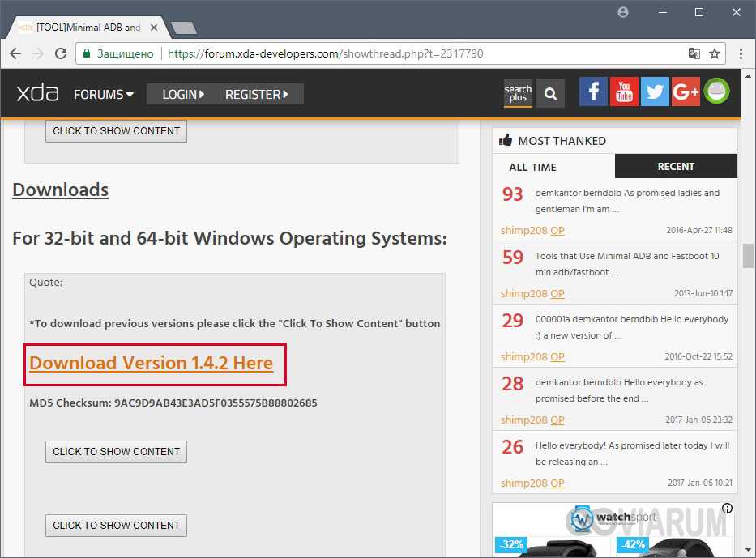Image resolution: width=756 pixels, height=558 pixels.
Task: Expand the REGISTER dropdown
Action: 256,94
